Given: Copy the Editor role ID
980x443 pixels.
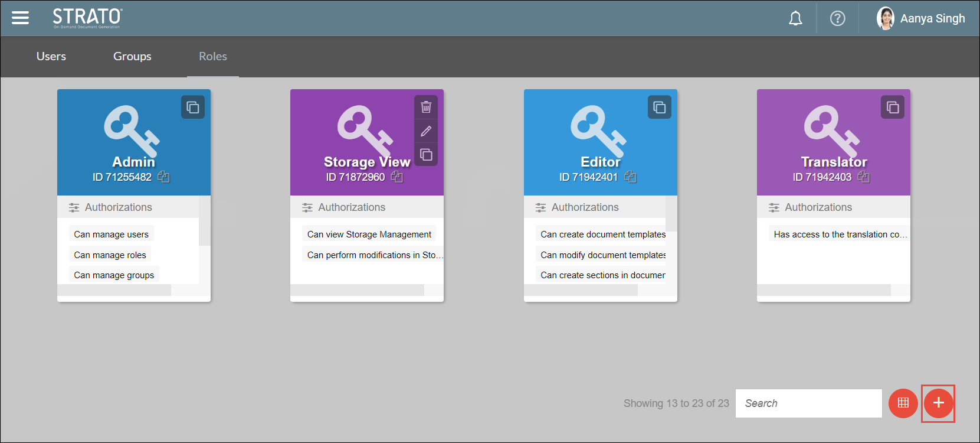Looking at the screenshot, I should tap(630, 177).
